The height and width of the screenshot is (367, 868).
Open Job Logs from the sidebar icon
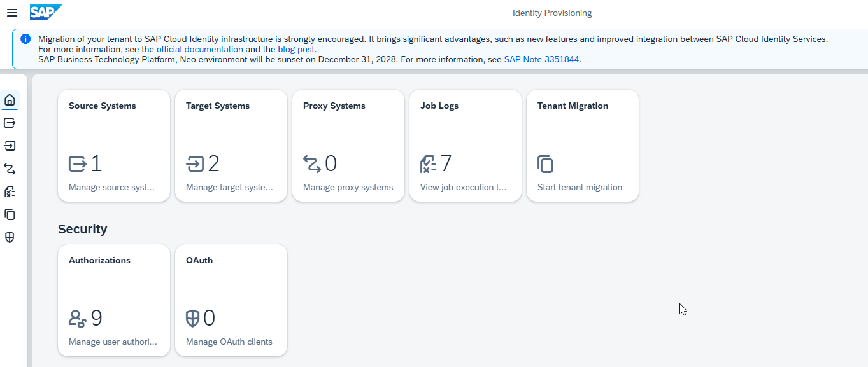[x=10, y=191]
